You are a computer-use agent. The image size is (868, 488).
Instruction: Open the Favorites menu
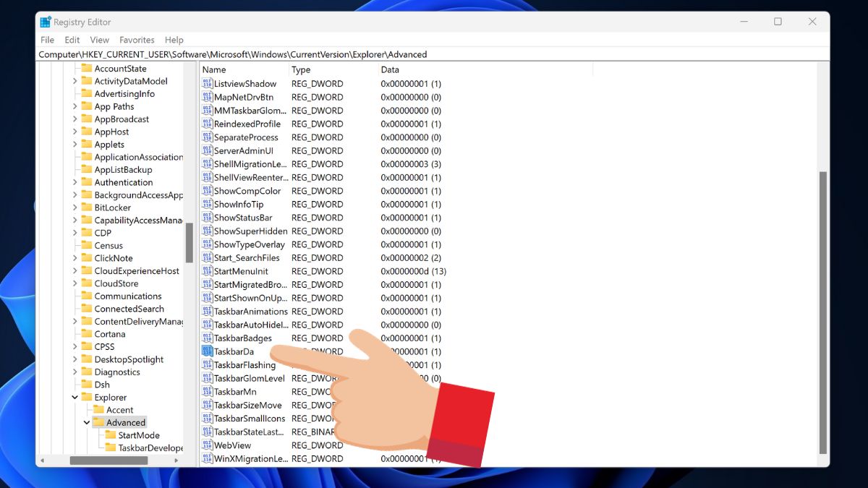coord(136,40)
